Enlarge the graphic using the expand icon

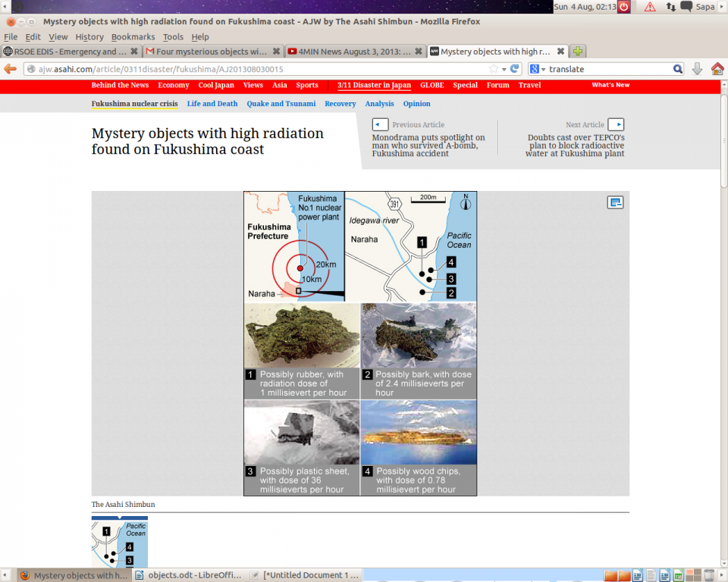coord(615,202)
